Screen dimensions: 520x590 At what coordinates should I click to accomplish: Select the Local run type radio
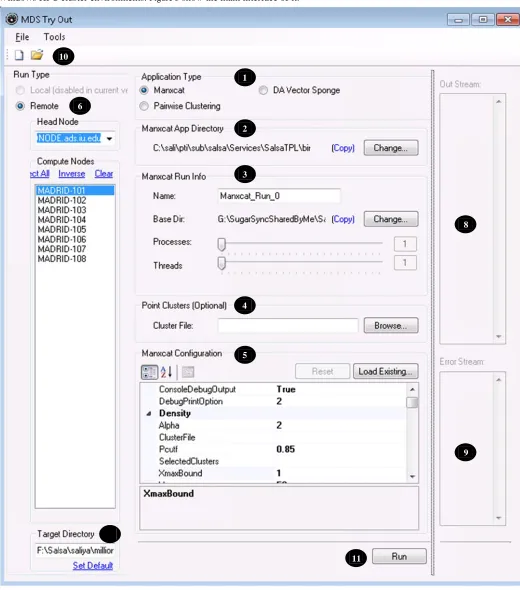pyautogui.click(x=20, y=90)
